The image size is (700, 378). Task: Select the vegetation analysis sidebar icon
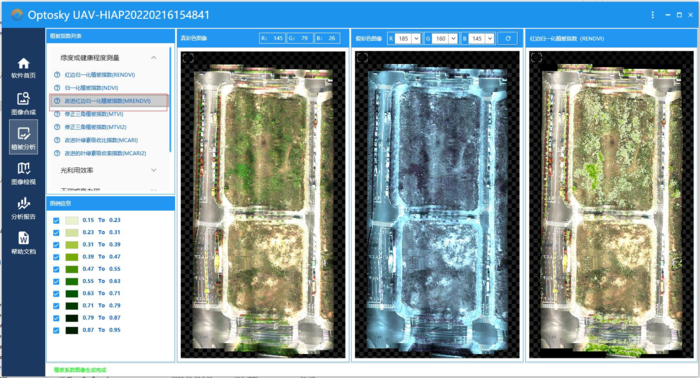[23, 133]
